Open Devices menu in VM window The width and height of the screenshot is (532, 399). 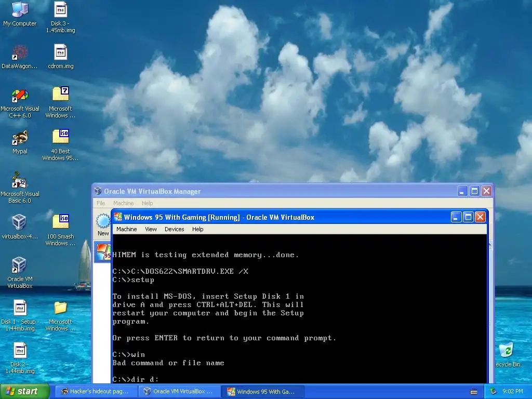(175, 229)
